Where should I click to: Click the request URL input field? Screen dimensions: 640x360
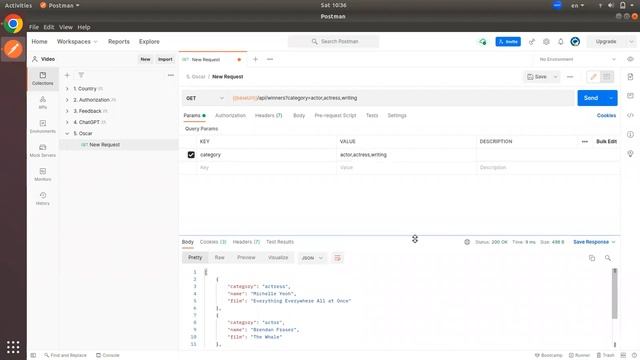[x=402, y=98]
